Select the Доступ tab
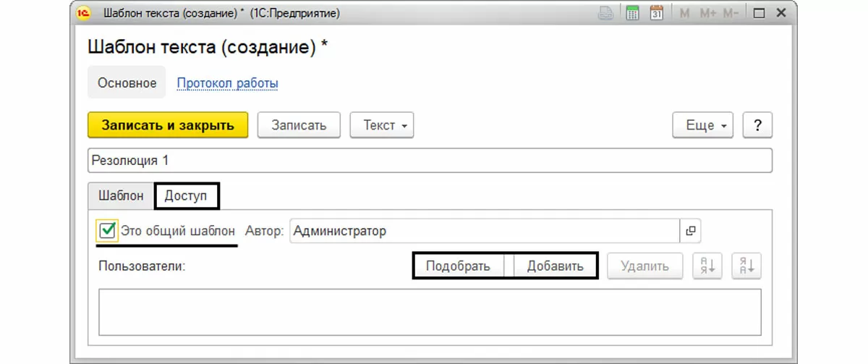The width and height of the screenshot is (868, 364). click(x=186, y=195)
